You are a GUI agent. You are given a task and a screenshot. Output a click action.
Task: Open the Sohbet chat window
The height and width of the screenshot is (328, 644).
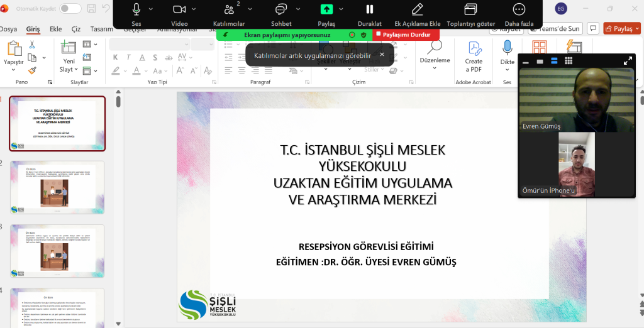(281, 9)
